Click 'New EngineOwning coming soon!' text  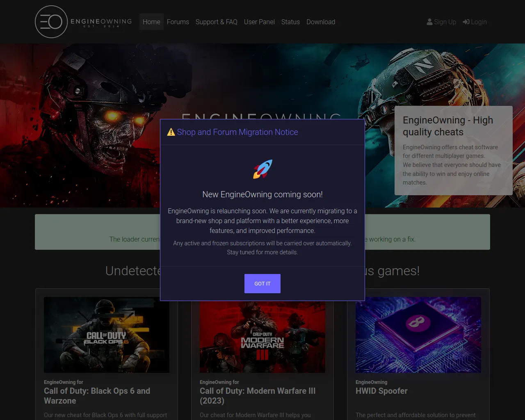coord(262,194)
